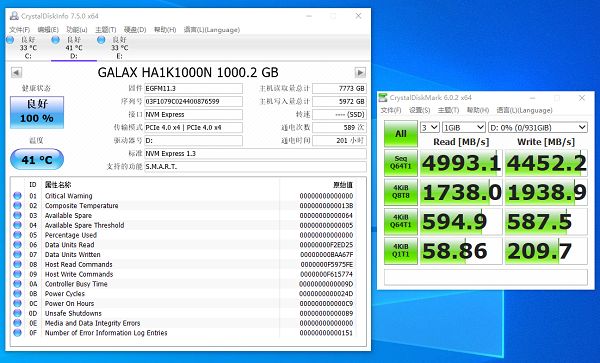This screenshot has width=600, height=363.
Task: Open the 语言(L)(Language) menu in CrystalDiskMark
Action: pyautogui.click(x=524, y=110)
